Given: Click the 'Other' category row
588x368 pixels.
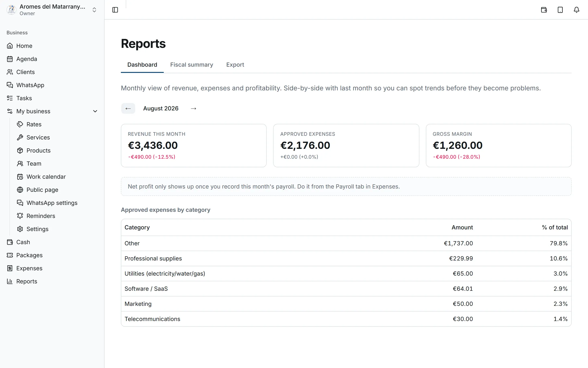Looking at the screenshot, I should tap(346, 243).
